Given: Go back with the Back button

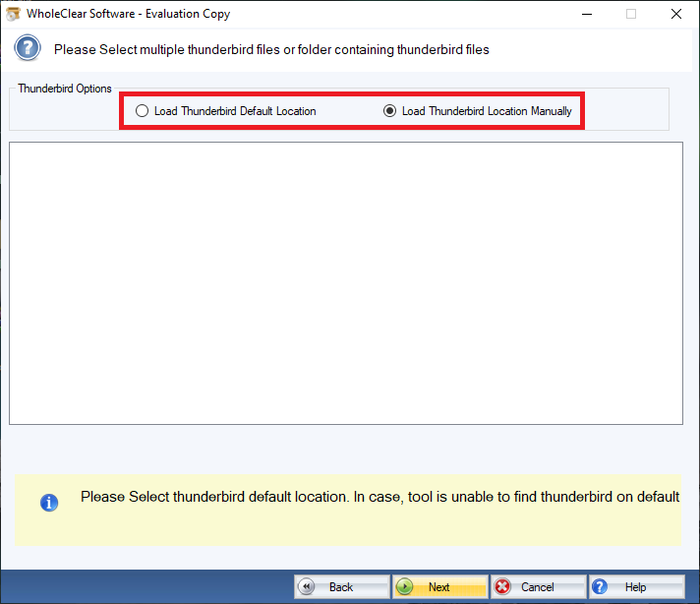Looking at the screenshot, I should (x=342, y=586).
